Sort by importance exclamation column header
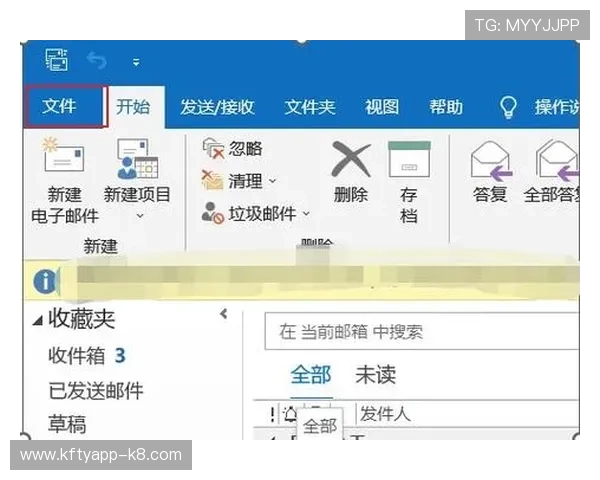600x480 pixels. pyautogui.click(x=272, y=414)
